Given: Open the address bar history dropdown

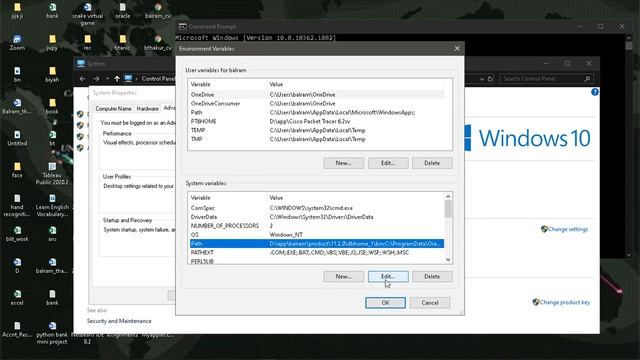Looking at the screenshot, I should pyautogui.click(x=482, y=79).
